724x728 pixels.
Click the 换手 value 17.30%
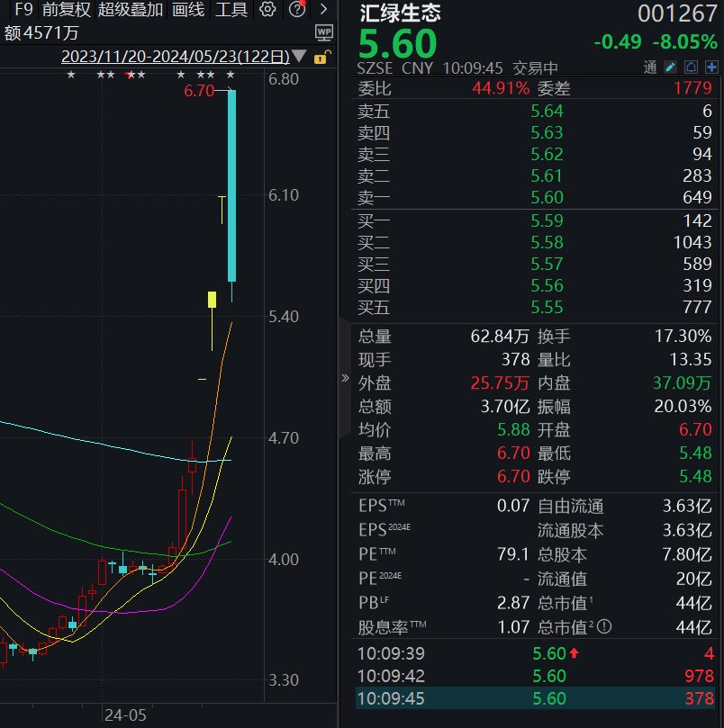coord(683,336)
